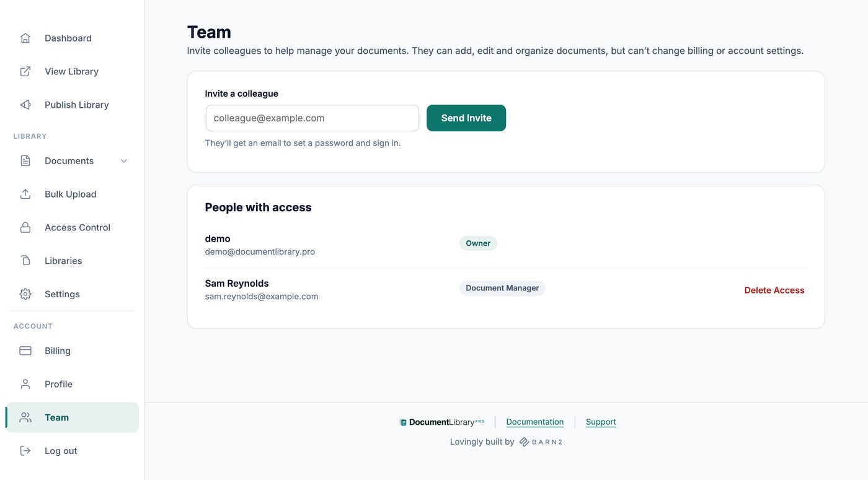The image size is (868, 480).
Task: Click the Team people icon
Action: click(25, 418)
